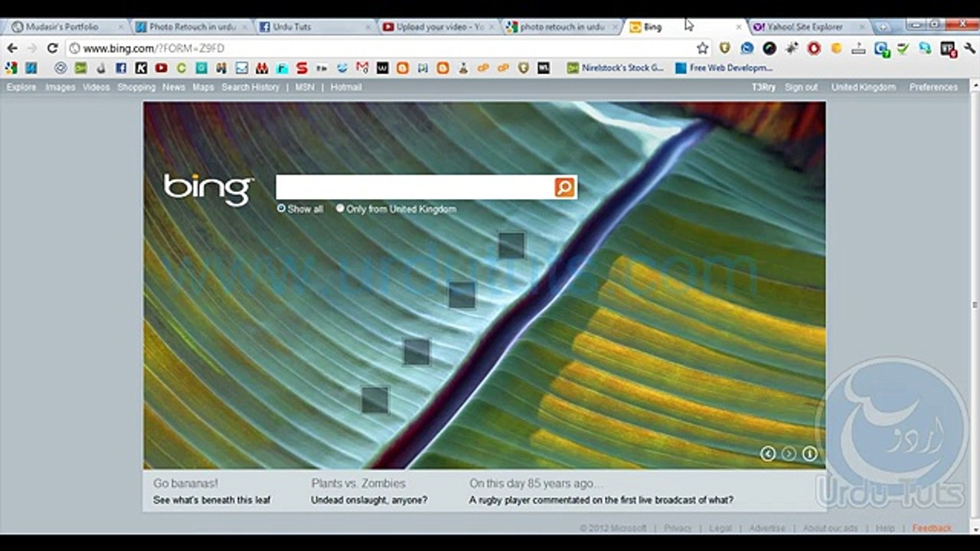Open Free Web Developm... bookmark
The image size is (980, 551).
(724, 68)
